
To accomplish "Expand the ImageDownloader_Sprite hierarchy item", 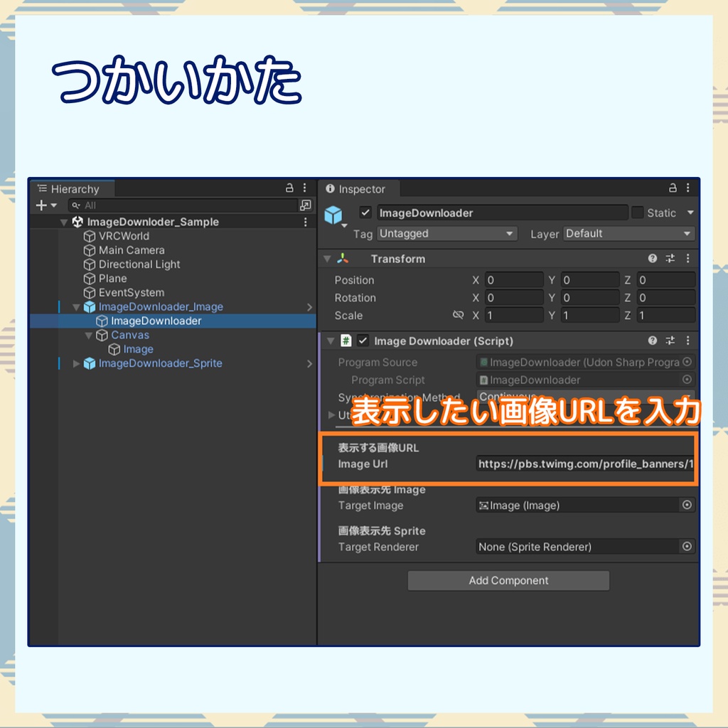I will 76,363.
